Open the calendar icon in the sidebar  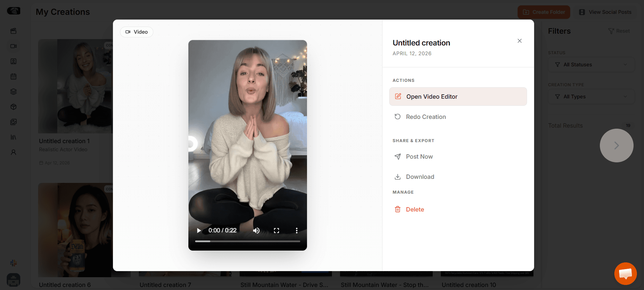(13, 76)
